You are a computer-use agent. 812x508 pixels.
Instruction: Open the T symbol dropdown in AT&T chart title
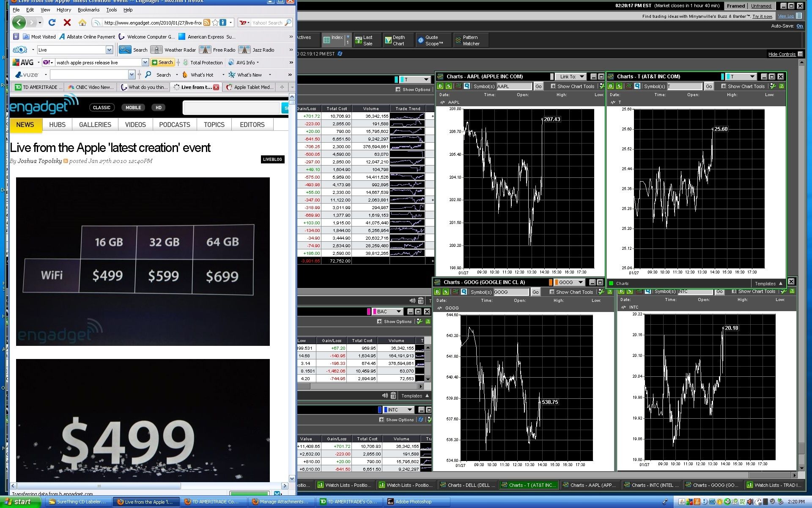point(741,77)
